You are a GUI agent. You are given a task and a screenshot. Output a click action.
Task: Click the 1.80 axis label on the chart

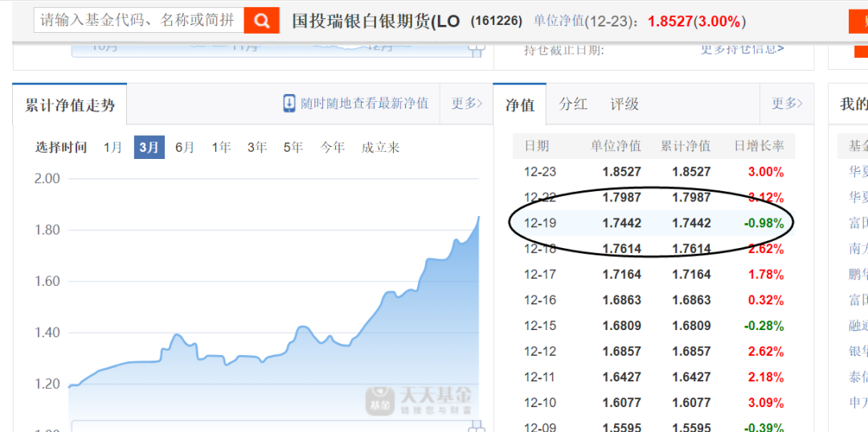pyautogui.click(x=47, y=230)
